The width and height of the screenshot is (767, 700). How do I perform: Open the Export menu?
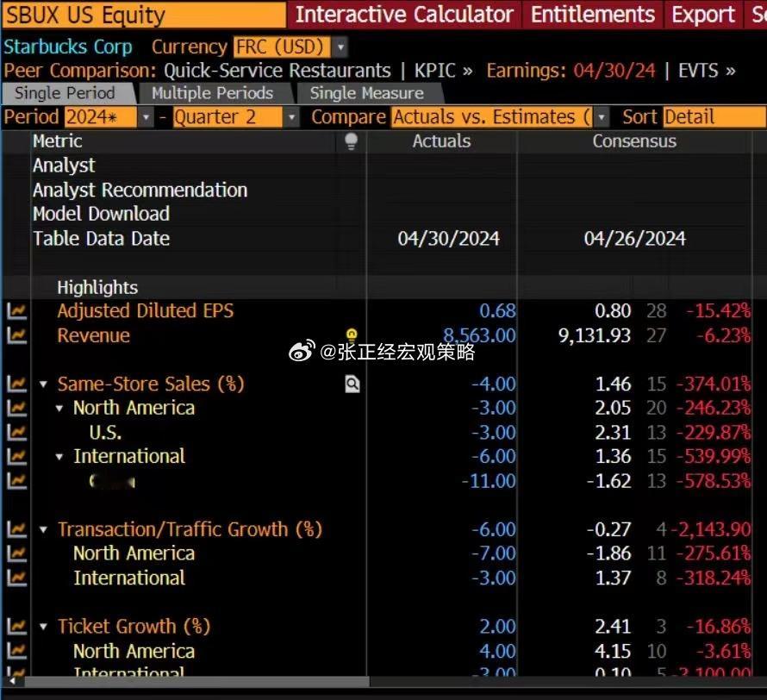703,15
